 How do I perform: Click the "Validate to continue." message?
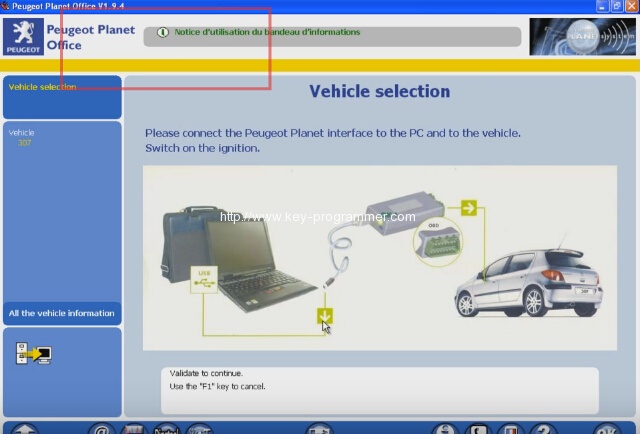tap(206, 373)
